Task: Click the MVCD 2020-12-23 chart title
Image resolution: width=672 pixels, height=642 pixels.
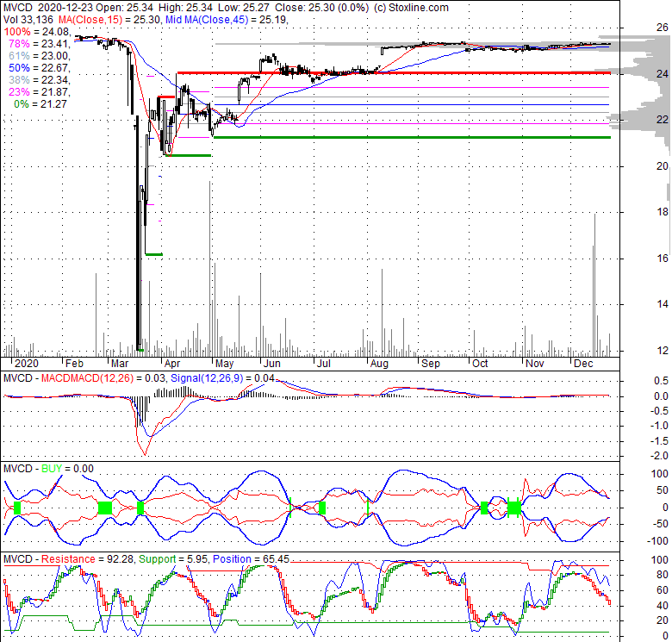Action: 48,8
